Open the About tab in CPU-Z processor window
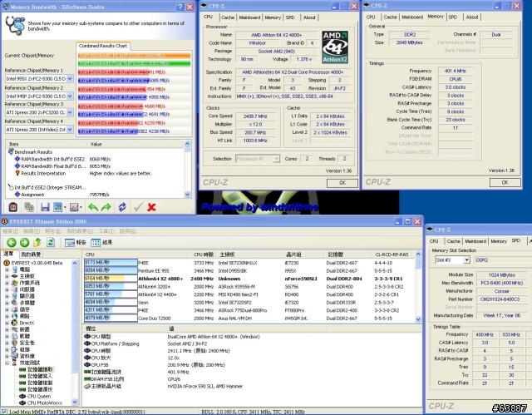Viewport: 532px width, 415px height. coord(309,17)
